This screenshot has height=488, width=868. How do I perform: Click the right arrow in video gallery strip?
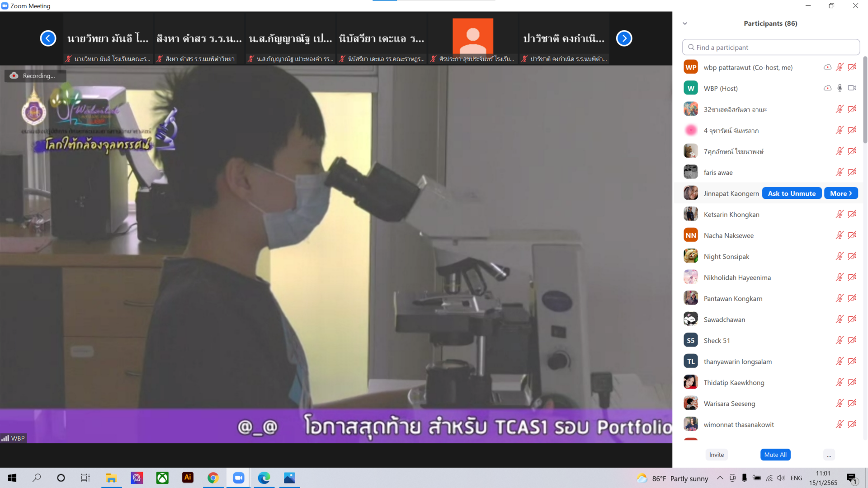(x=624, y=38)
